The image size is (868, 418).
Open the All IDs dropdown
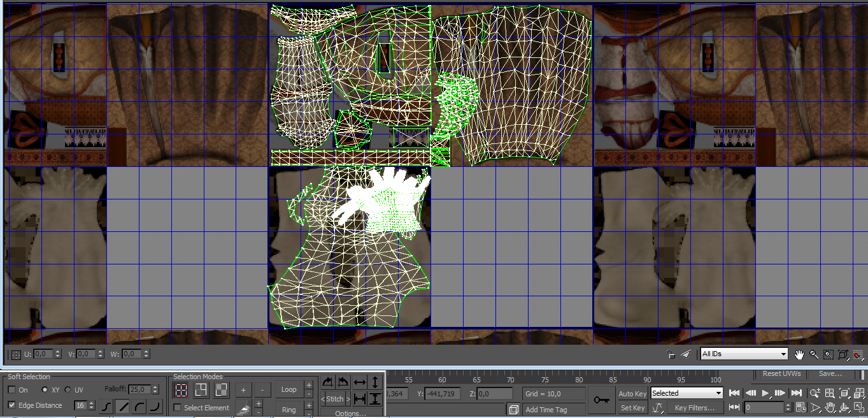744,354
